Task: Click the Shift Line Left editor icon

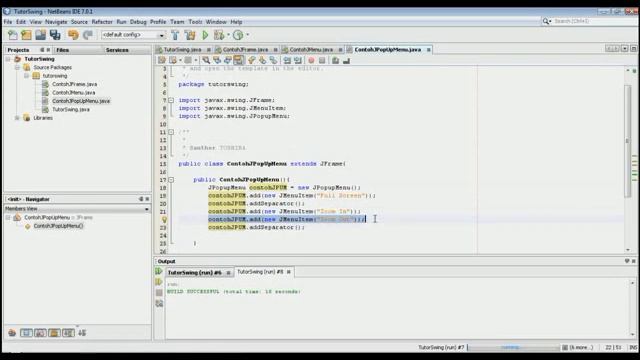Action: (x=287, y=60)
